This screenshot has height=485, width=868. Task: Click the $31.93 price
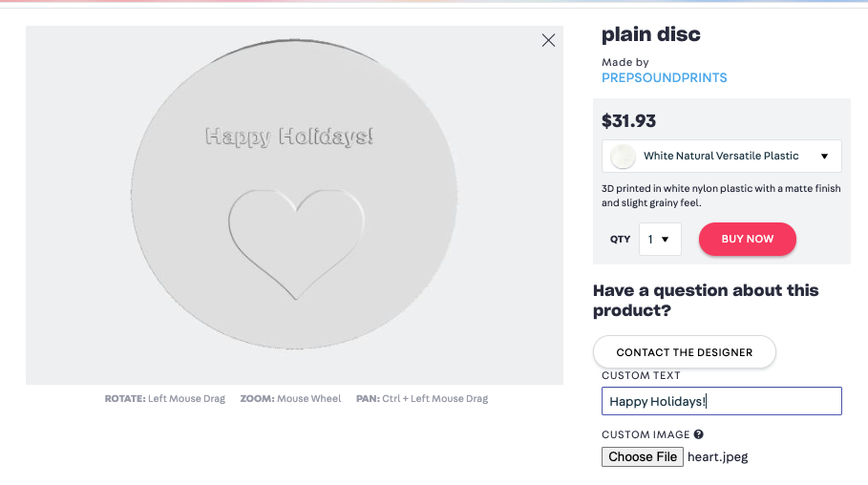pyautogui.click(x=629, y=120)
